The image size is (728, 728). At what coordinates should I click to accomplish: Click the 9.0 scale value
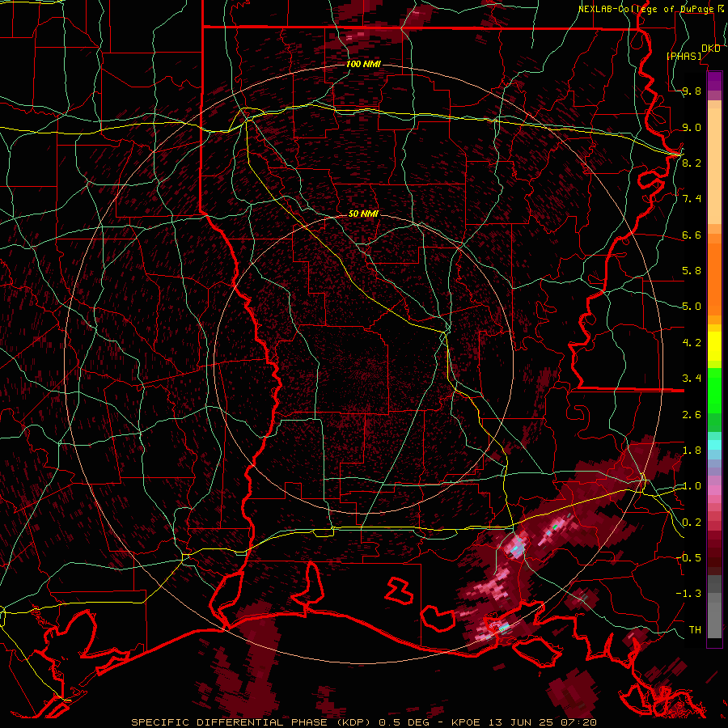(692, 127)
